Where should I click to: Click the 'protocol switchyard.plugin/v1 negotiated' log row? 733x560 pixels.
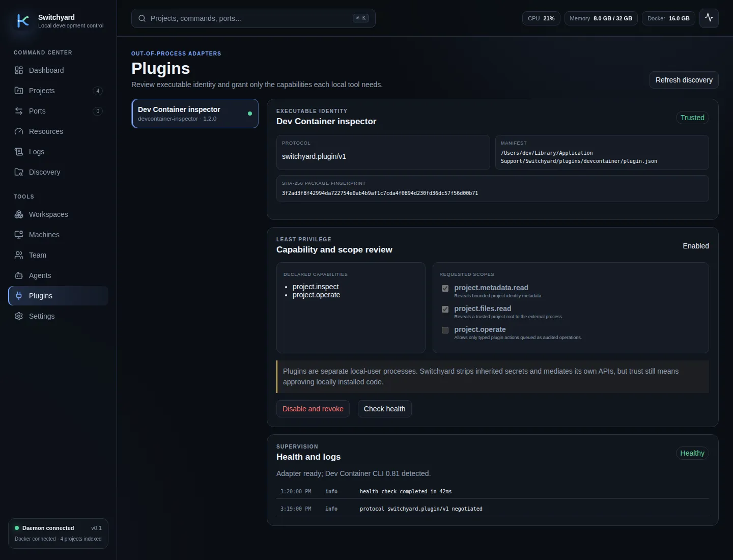click(x=492, y=509)
